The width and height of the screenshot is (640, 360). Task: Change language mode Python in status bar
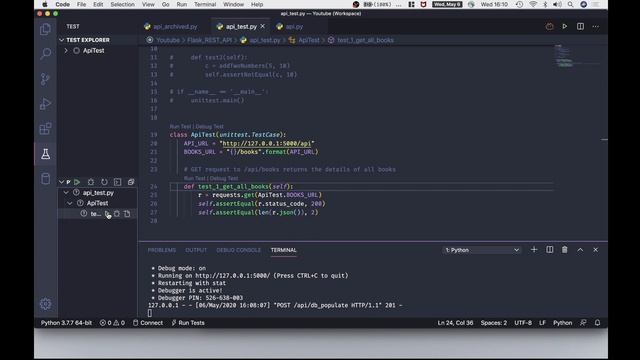(562, 322)
